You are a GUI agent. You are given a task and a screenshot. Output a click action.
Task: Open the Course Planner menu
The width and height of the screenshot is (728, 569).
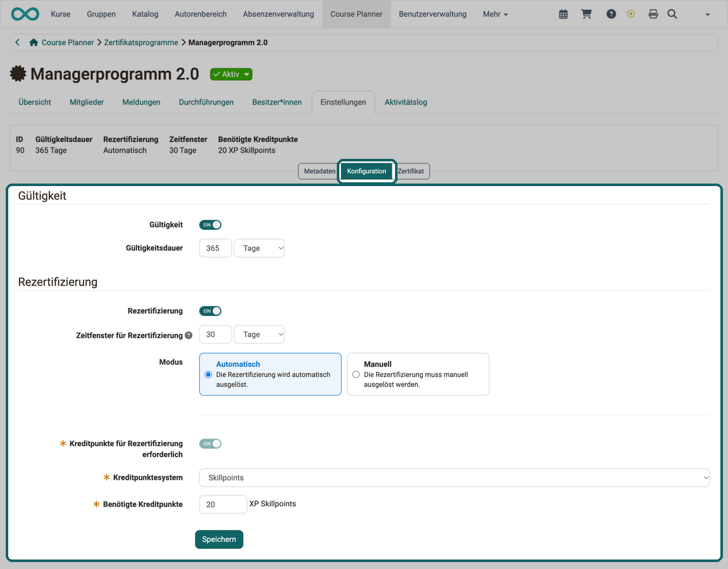pos(356,14)
